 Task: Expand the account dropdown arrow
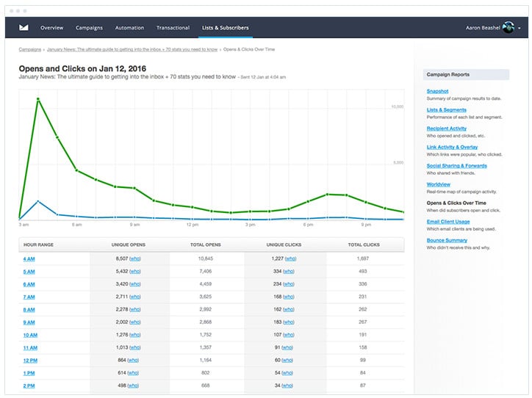pyautogui.click(x=520, y=28)
